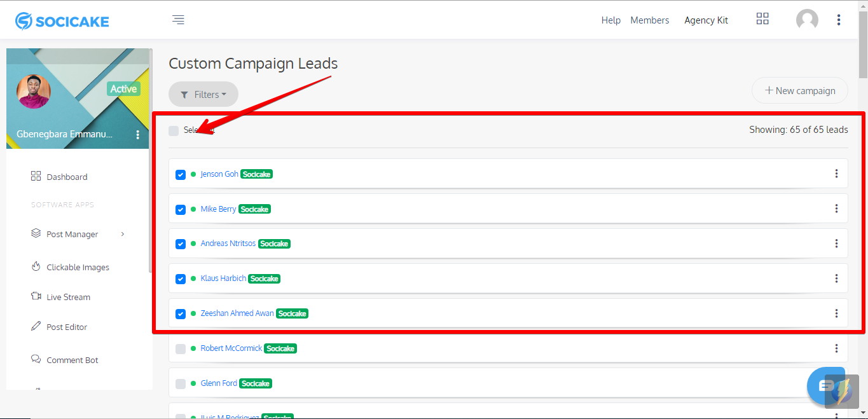Click Showing 65 of 65 leads text
868x419 pixels.
click(x=799, y=130)
